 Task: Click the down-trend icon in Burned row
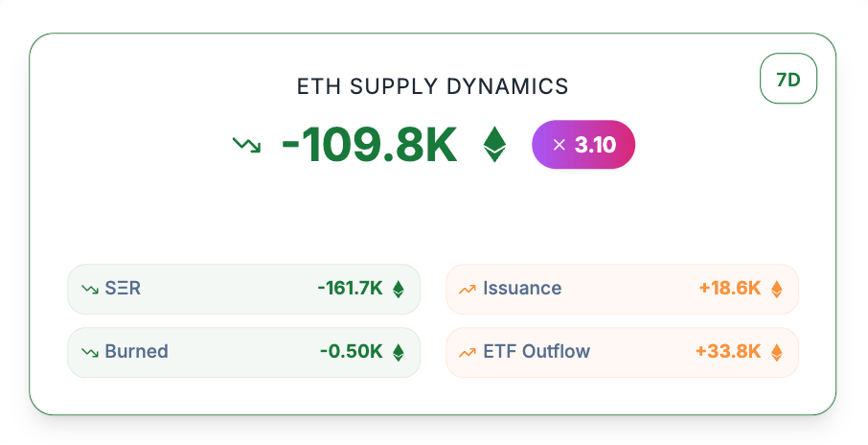coord(90,352)
